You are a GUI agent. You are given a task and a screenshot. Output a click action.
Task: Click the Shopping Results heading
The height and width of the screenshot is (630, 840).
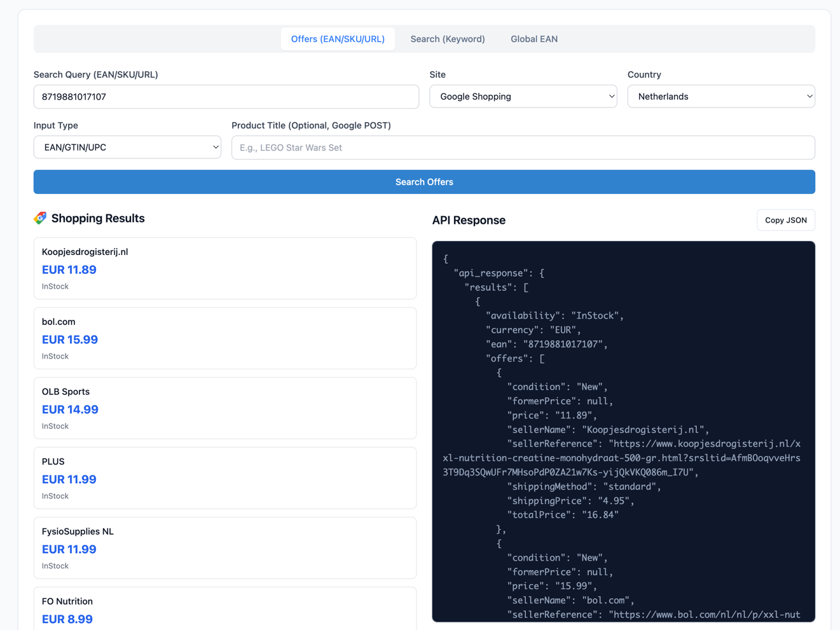tap(98, 218)
